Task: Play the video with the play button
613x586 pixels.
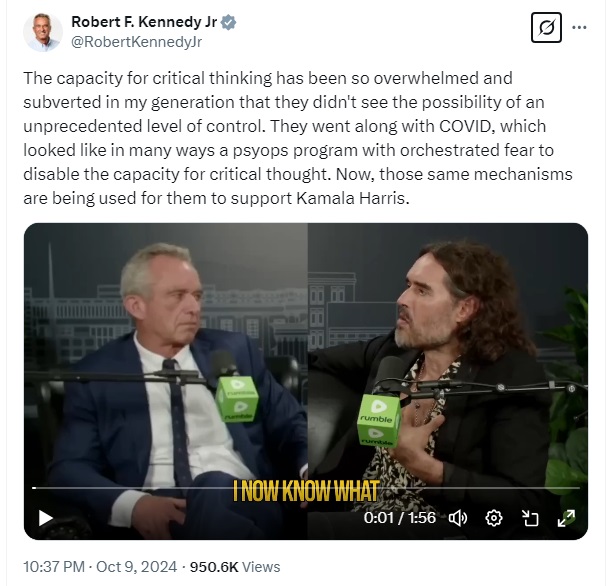Action: (x=46, y=518)
